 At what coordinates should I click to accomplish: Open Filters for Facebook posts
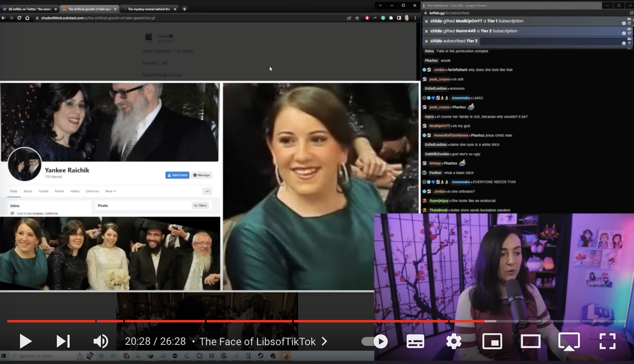click(x=201, y=206)
